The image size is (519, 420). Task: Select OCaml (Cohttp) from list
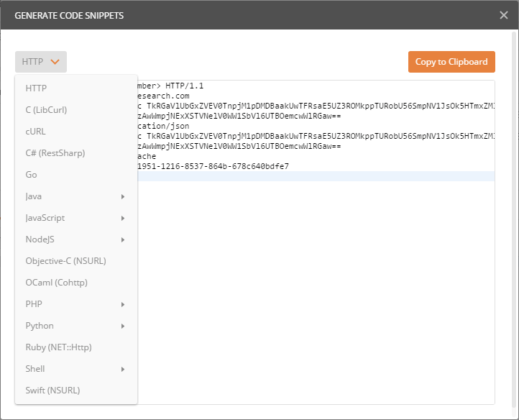click(x=55, y=283)
